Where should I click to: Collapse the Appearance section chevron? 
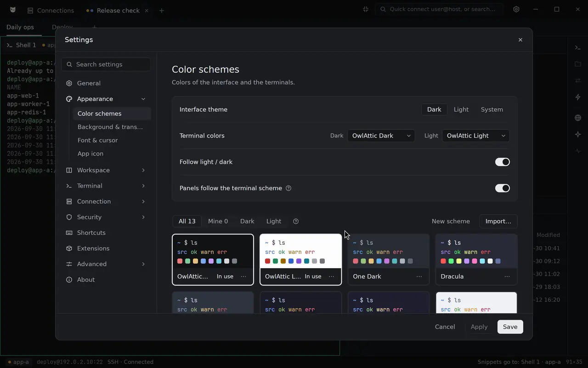[143, 99]
